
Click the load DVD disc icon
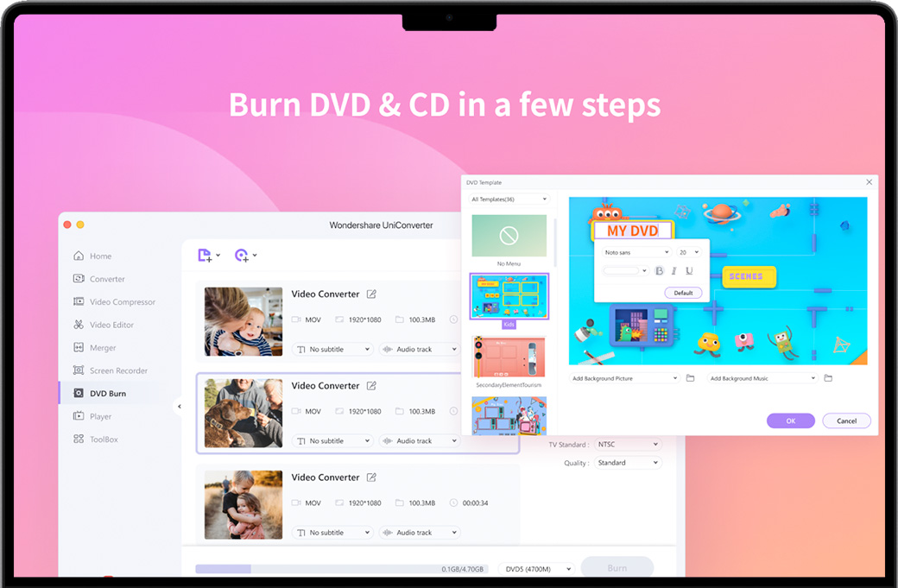242,255
